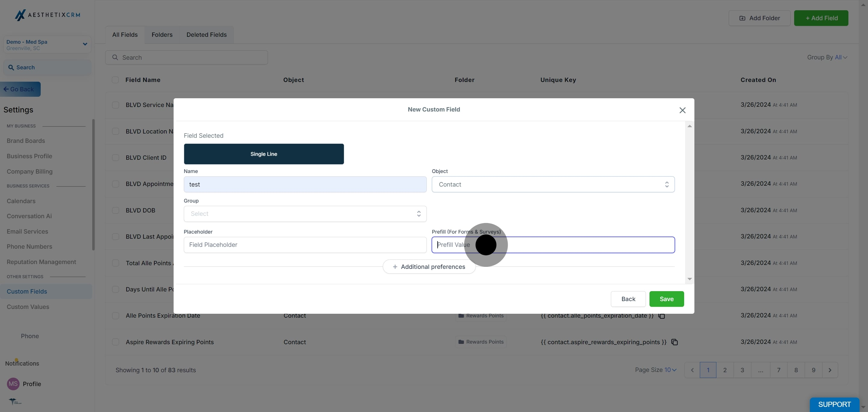The height and width of the screenshot is (412, 868).
Task: Copy the alle_points_expiration_date unique key
Action: coord(662,316)
